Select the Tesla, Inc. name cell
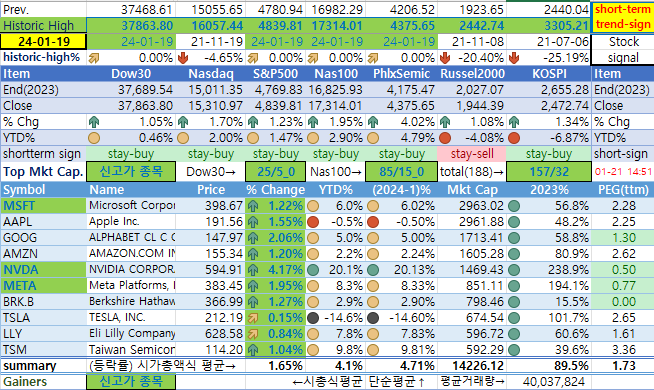654x390 pixels. [x=131, y=318]
